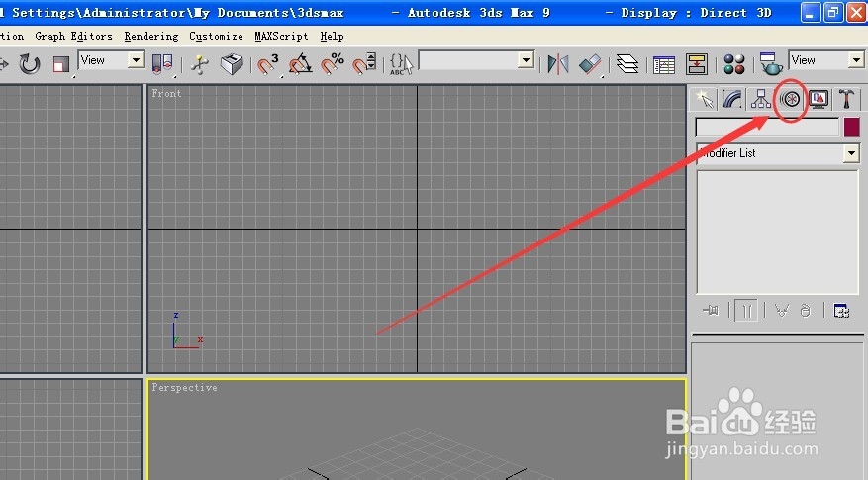The height and width of the screenshot is (480, 868).
Task: Open the Layer Manager
Action: tap(627, 64)
